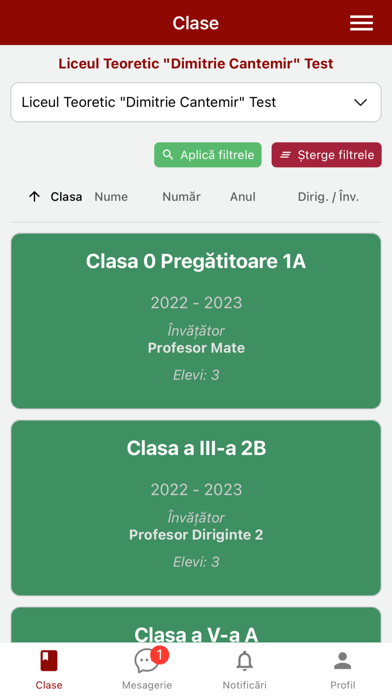Image resolution: width=392 pixels, height=696 pixels.
Task: Sort classes by Număr column
Action: (181, 197)
